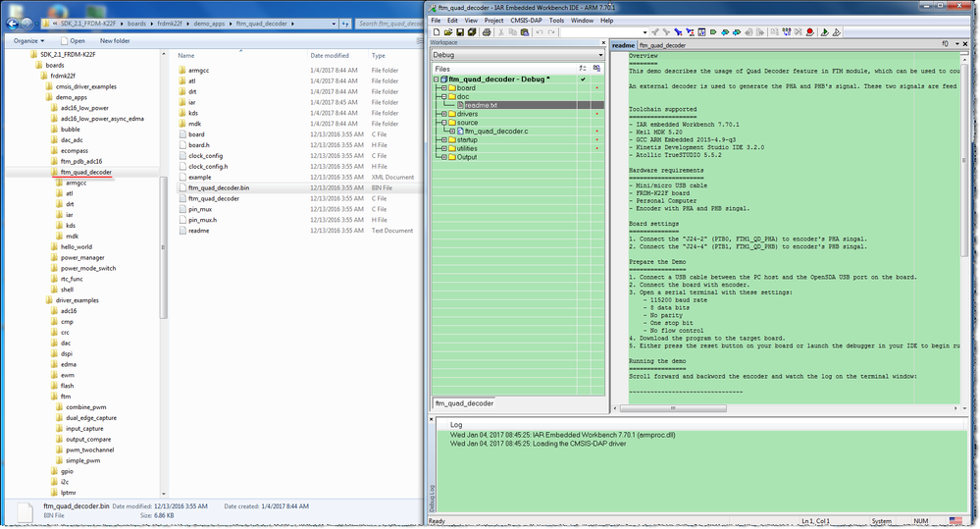Expand the startup folder in Workspace tree
Viewport: 980px width, 529px height.
coord(444,140)
